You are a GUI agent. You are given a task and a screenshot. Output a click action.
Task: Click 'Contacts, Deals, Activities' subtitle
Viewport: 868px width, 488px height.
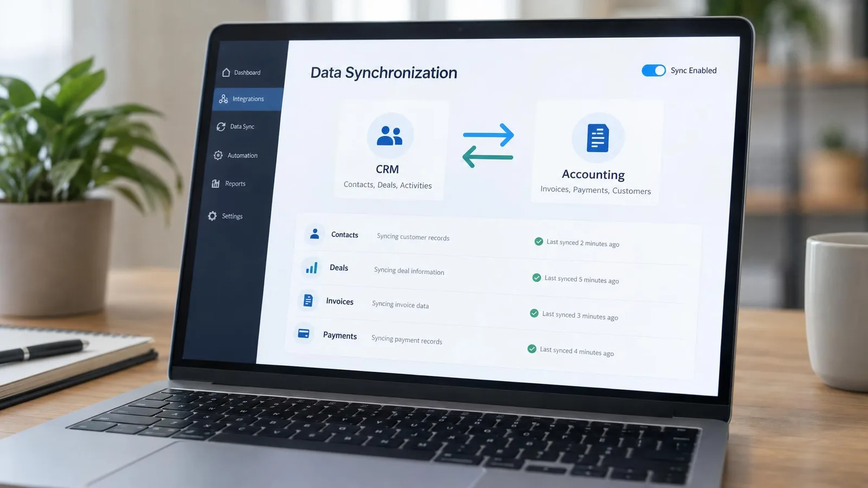tap(388, 185)
